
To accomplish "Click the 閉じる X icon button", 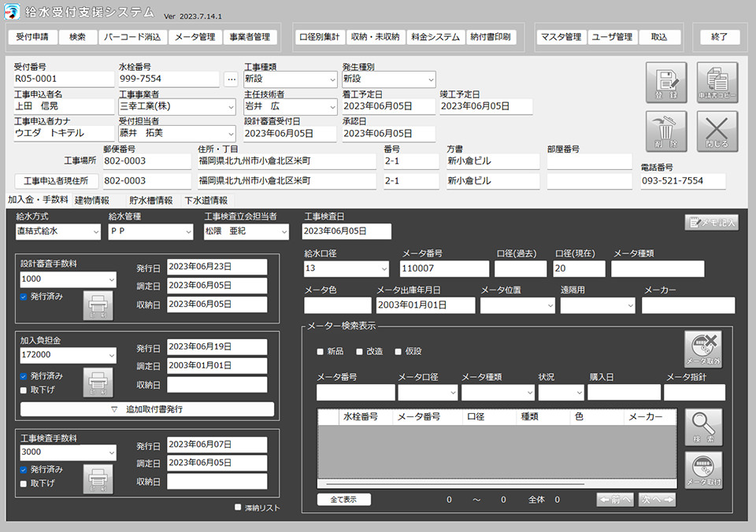I will (x=717, y=131).
